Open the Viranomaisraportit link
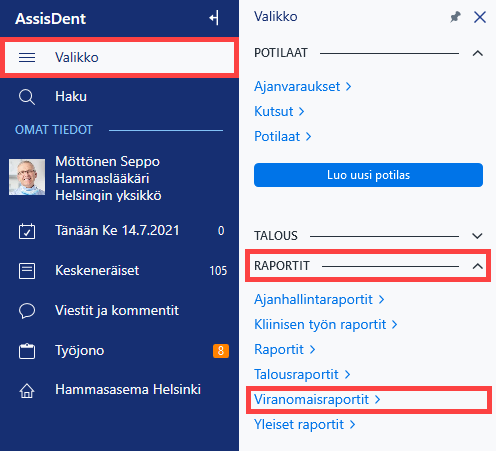This screenshot has height=451, width=496. (x=317, y=399)
